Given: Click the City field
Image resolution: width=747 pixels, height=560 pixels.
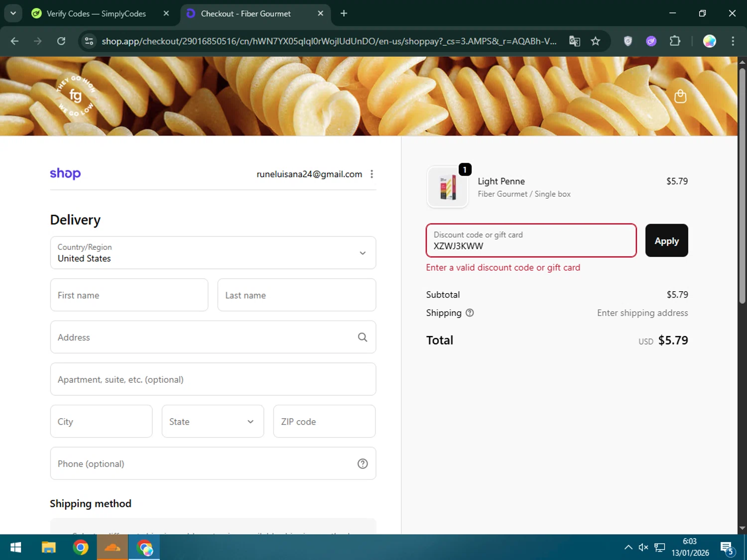Looking at the screenshot, I should [101, 422].
